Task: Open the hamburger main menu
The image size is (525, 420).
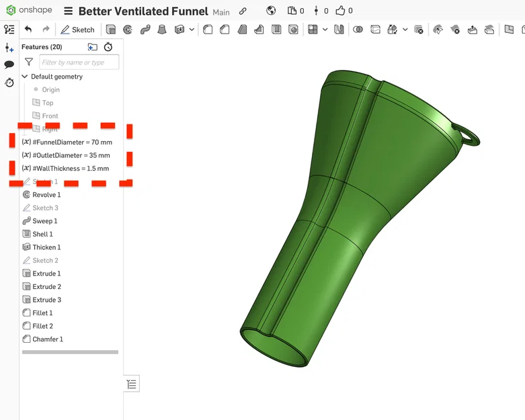Action: pos(69,11)
